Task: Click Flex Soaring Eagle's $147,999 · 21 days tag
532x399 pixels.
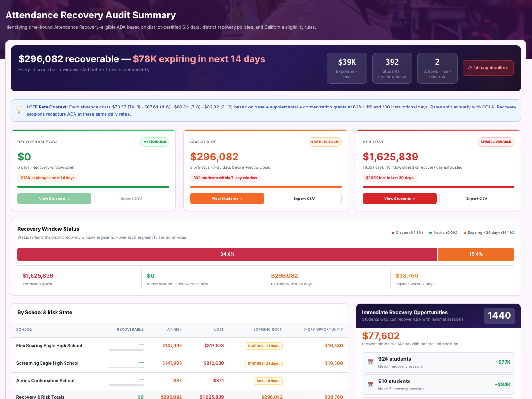Action: click(263, 346)
